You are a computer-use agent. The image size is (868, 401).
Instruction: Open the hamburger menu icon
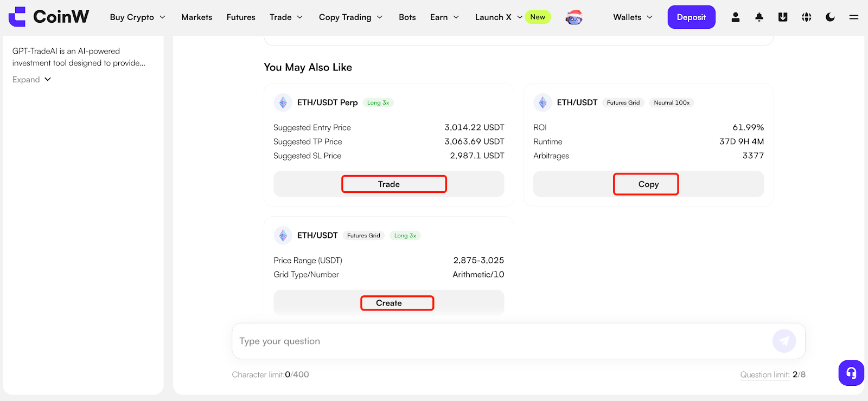[853, 17]
